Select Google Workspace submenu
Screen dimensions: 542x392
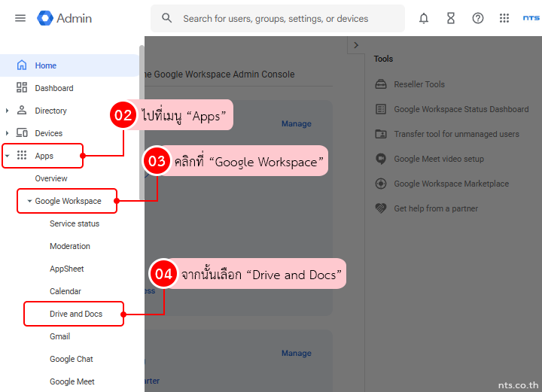point(68,201)
